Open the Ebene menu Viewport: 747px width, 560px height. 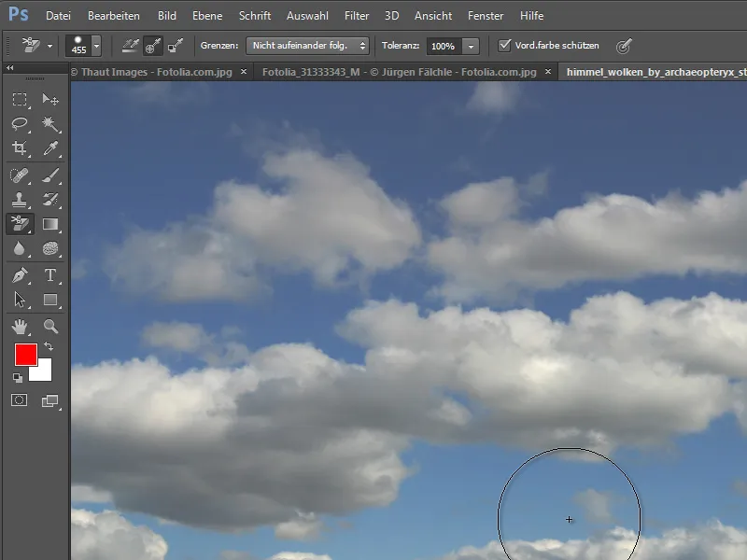[x=207, y=16]
